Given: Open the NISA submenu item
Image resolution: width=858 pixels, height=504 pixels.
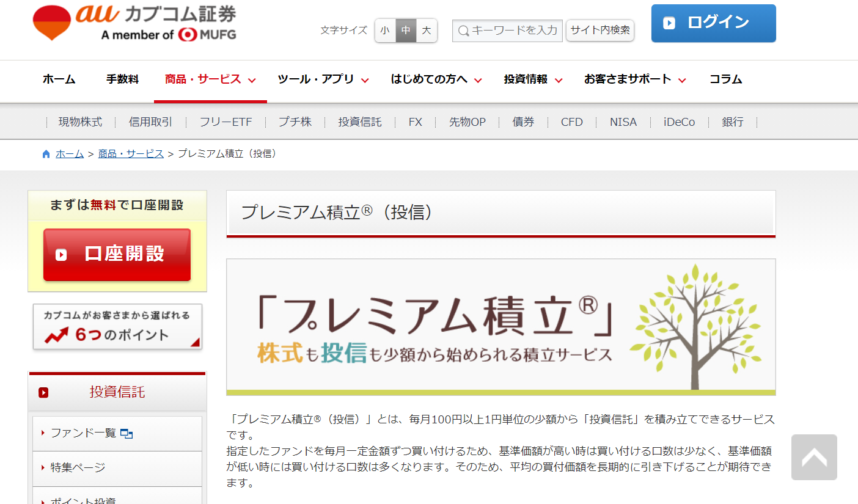Looking at the screenshot, I should click(623, 122).
